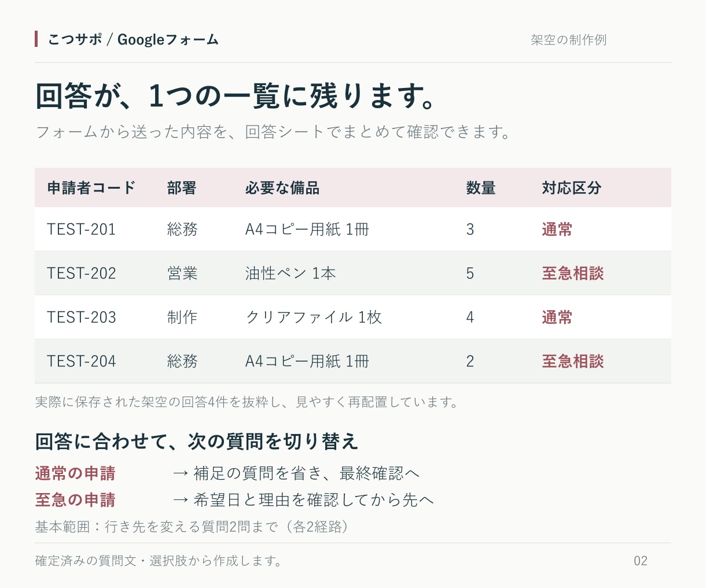Click the red label 至急の申請
The image size is (706, 588).
75,500
